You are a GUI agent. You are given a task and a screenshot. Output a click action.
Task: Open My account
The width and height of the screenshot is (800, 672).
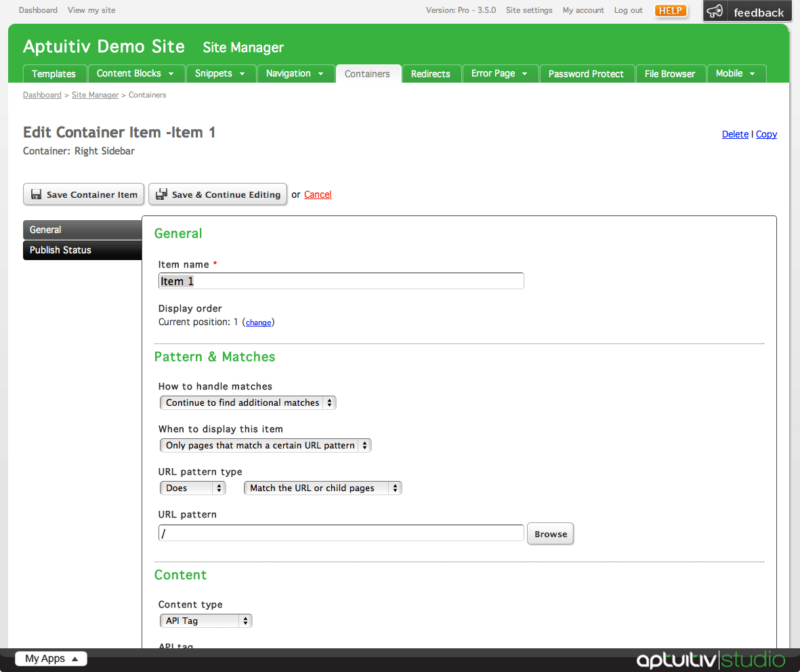coord(583,10)
